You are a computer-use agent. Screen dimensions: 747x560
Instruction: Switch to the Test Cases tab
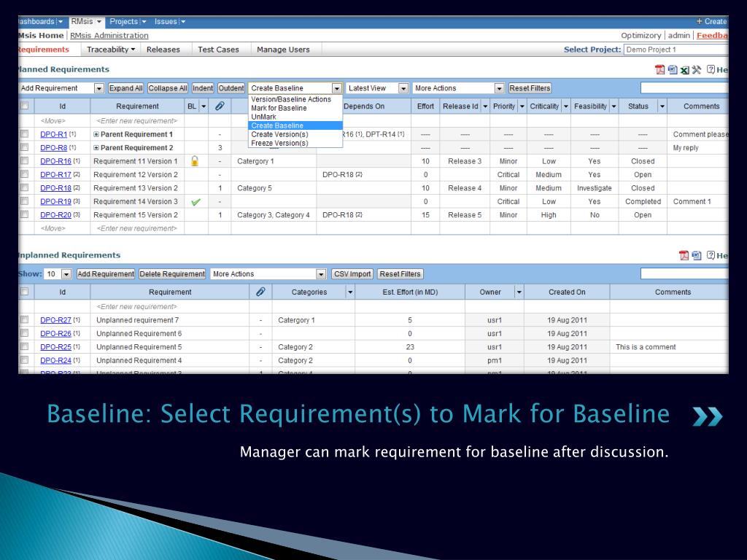pos(218,50)
